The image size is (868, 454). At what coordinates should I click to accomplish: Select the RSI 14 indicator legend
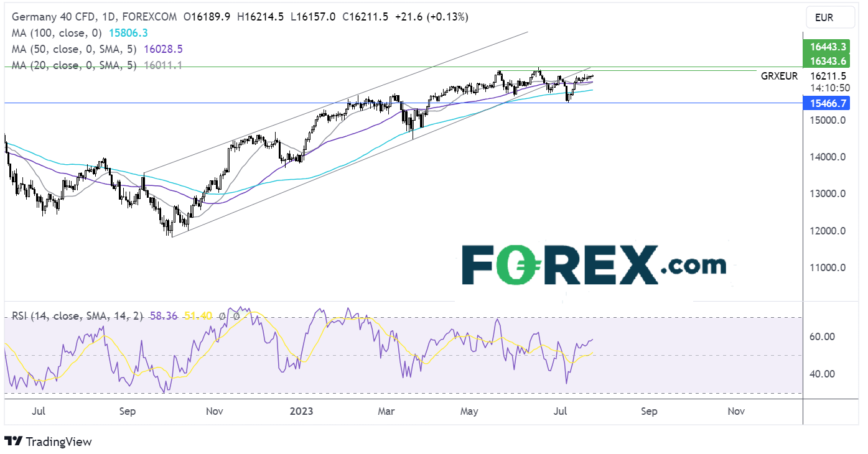(x=78, y=316)
